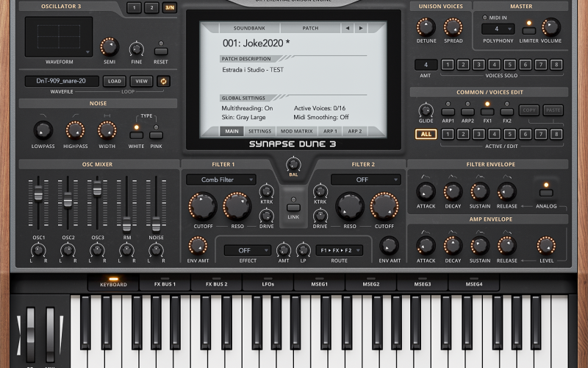Click the COPY voices button
This screenshot has width=588, height=368.
pyautogui.click(x=528, y=110)
